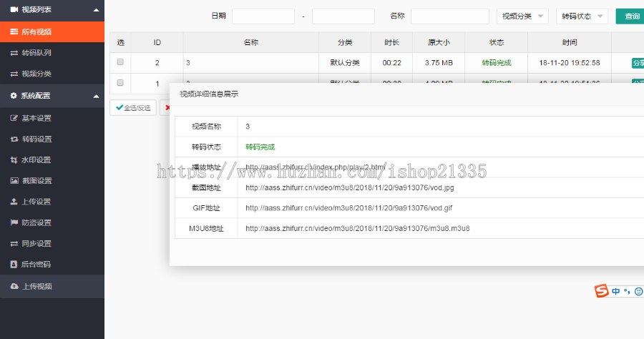
Task: Click the ID column header
Action: coord(157,42)
